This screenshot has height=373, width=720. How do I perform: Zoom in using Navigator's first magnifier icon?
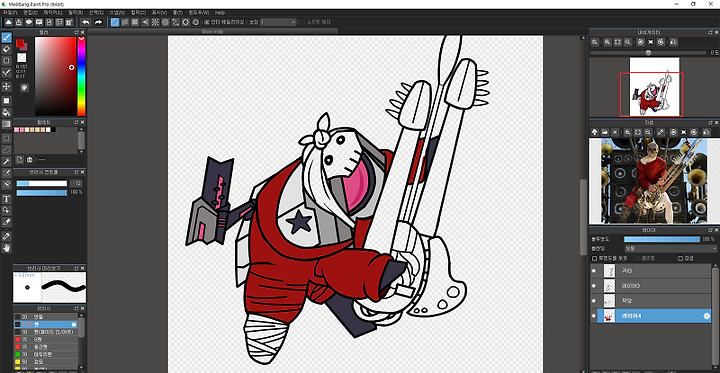point(595,42)
